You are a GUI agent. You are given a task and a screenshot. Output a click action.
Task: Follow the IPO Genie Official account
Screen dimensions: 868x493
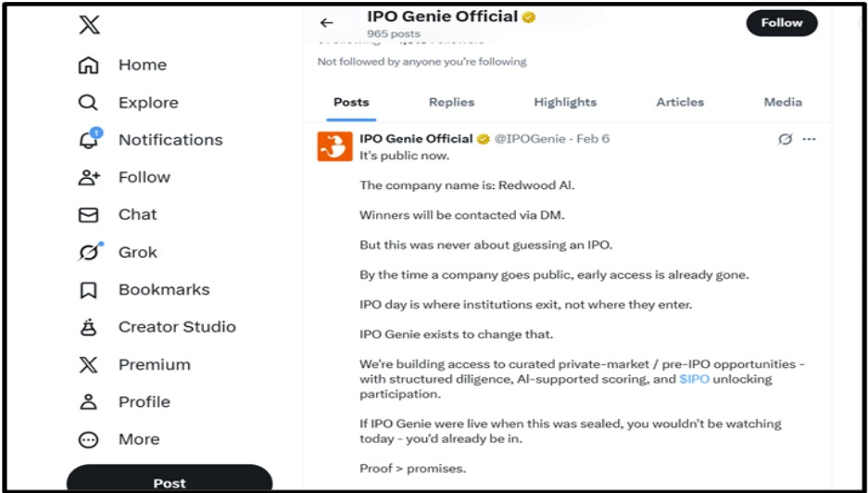coord(781,23)
